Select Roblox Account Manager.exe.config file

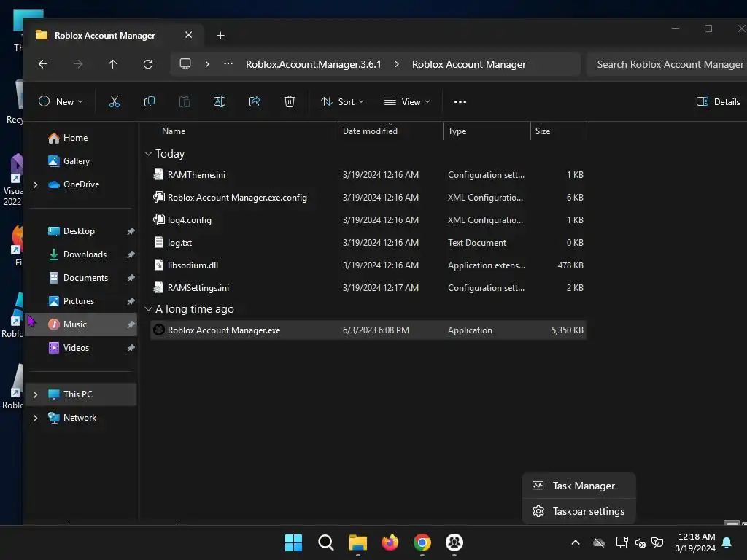(368, 197)
